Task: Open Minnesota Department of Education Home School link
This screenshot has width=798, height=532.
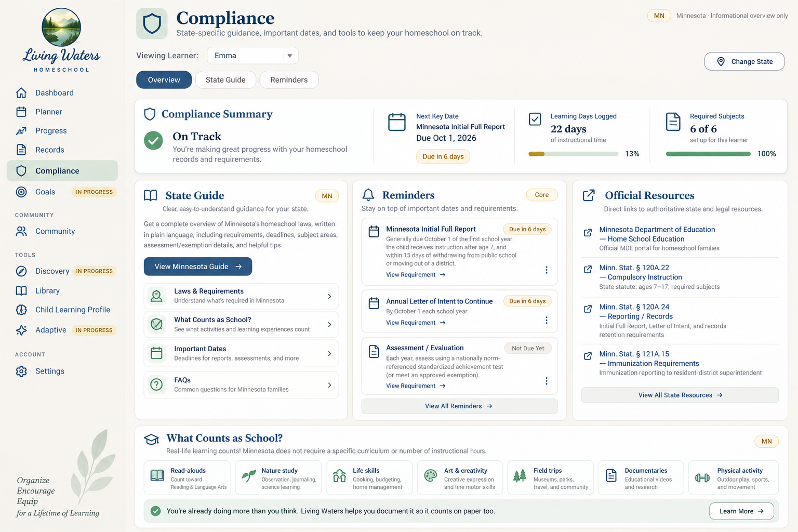Action: pyautogui.click(x=657, y=234)
